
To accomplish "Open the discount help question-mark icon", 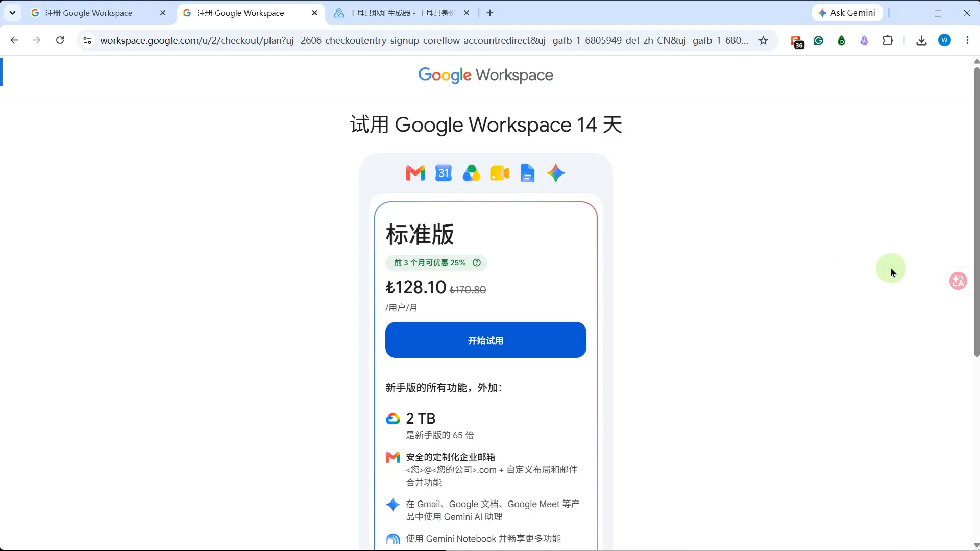I will (477, 263).
